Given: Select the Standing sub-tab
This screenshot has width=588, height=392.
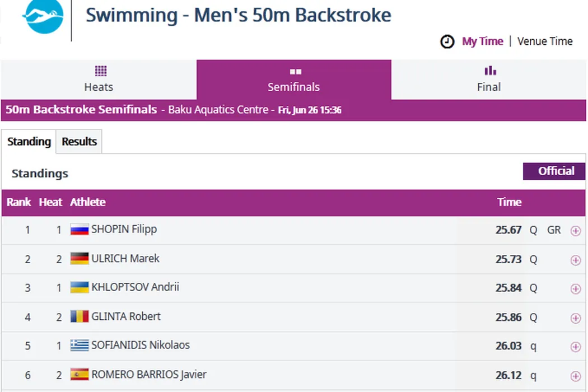Looking at the screenshot, I should pyautogui.click(x=29, y=142).
